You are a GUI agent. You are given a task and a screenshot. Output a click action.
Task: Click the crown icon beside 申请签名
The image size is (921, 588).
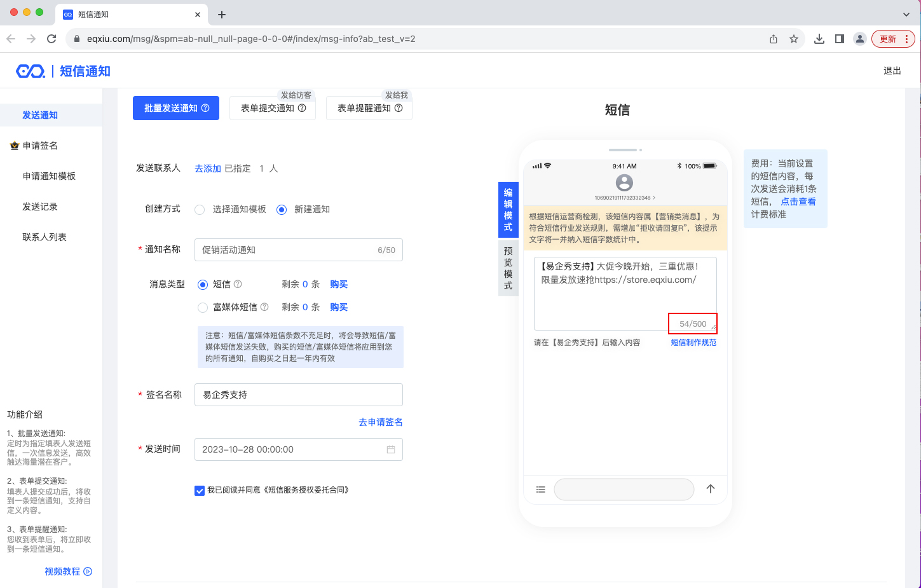coord(15,146)
